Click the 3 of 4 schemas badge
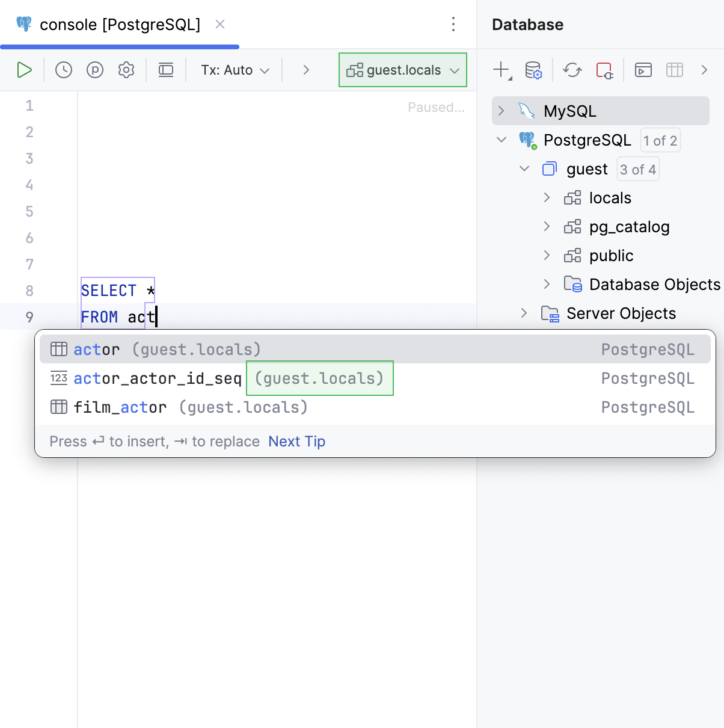The width and height of the screenshot is (724, 728). [638, 169]
